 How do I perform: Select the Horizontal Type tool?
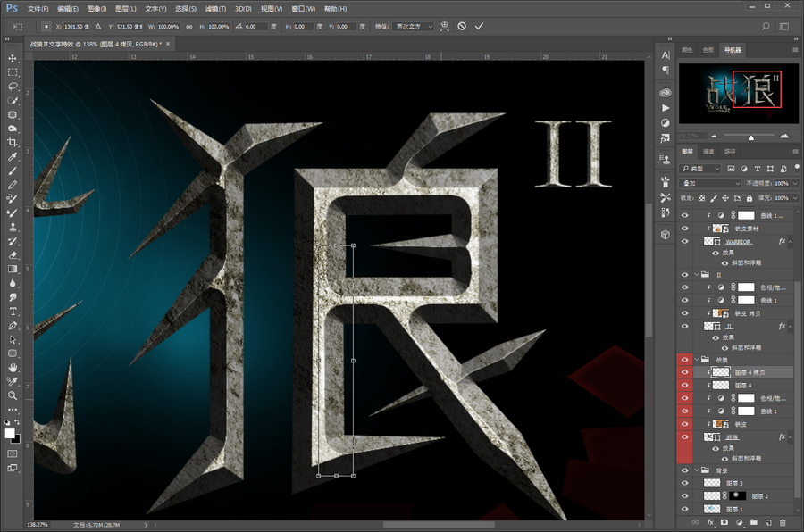(13, 311)
